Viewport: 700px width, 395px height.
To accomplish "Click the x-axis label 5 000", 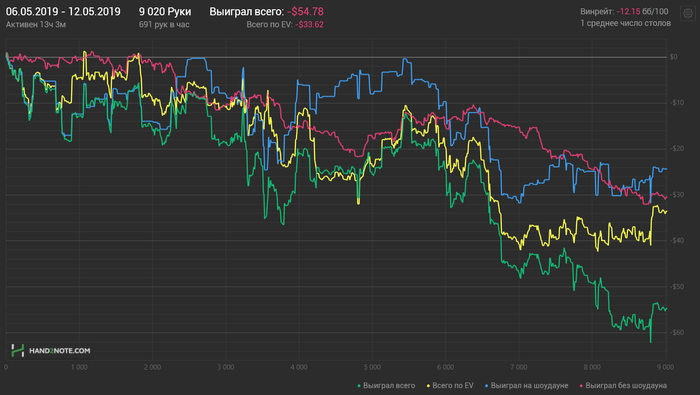I will coord(372,367).
